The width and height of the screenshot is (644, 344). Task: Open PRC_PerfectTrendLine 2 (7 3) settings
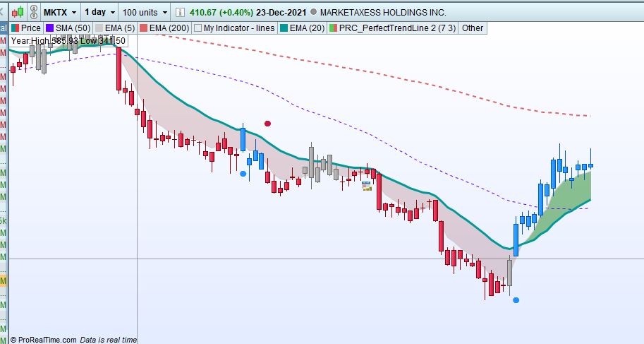(x=393, y=28)
